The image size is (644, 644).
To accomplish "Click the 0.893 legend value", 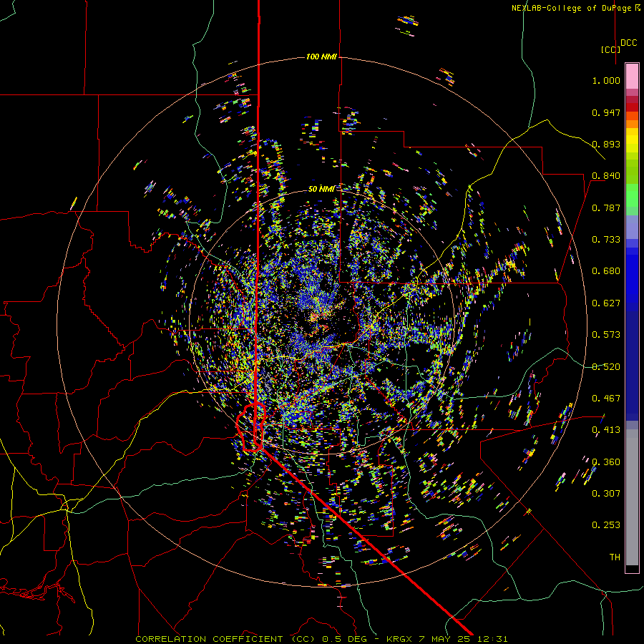I will point(606,144).
